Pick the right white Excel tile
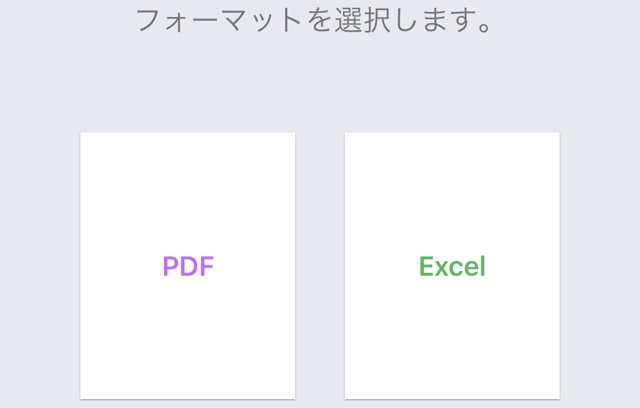The height and width of the screenshot is (408, 640). 452,266
